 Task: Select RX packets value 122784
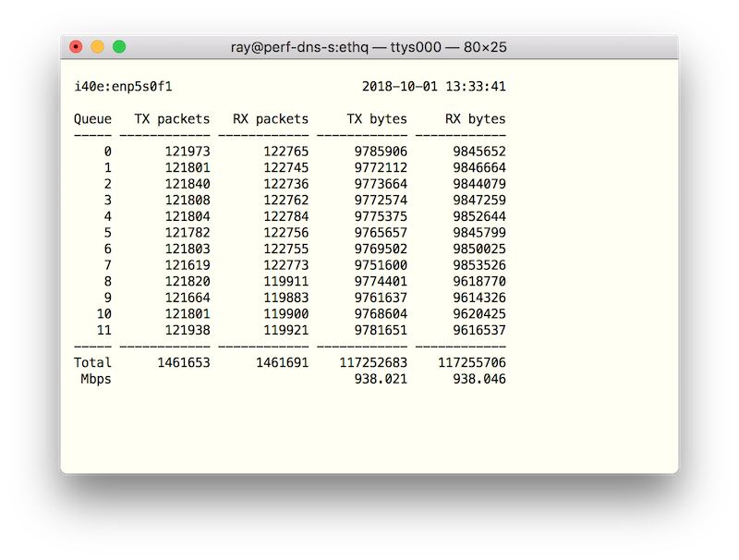click(286, 216)
